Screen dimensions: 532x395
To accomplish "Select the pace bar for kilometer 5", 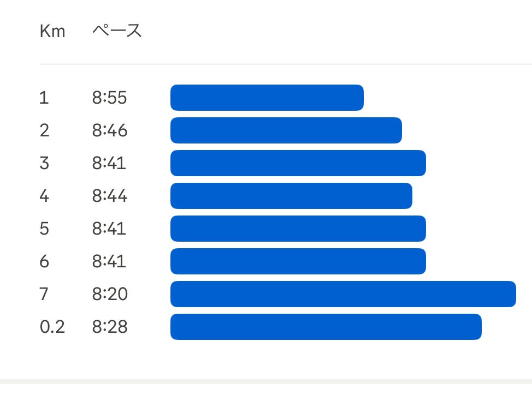I will pos(298,229).
